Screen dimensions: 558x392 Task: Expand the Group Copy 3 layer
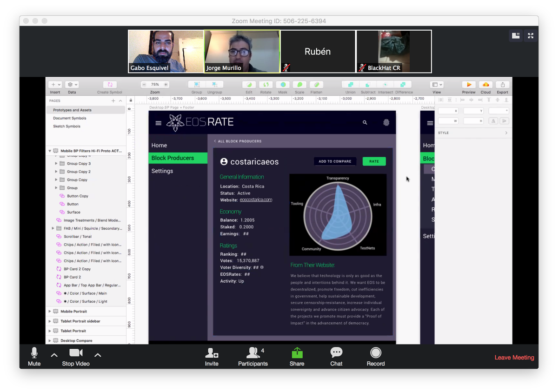click(56, 164)
